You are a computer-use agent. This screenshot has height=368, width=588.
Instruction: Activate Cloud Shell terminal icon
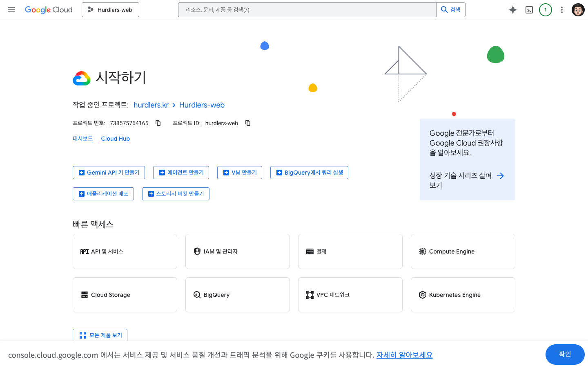click(529, 10)
